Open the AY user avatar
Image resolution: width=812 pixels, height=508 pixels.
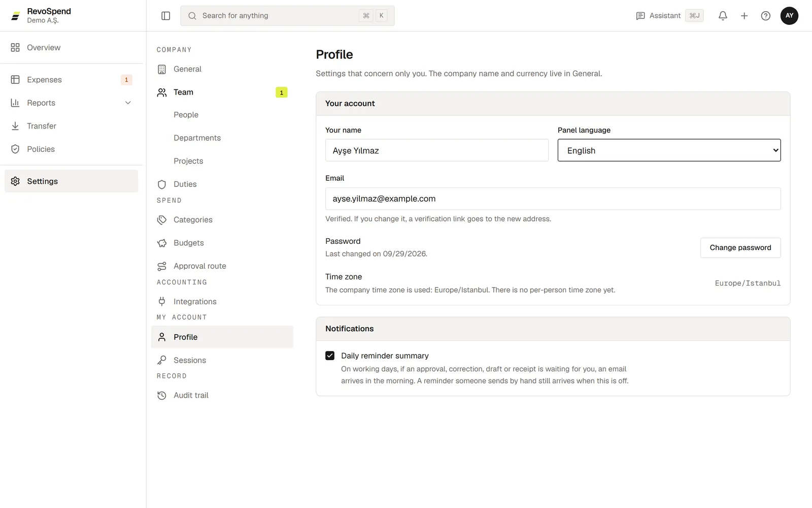pyautogui.click(x=789, y=16)
